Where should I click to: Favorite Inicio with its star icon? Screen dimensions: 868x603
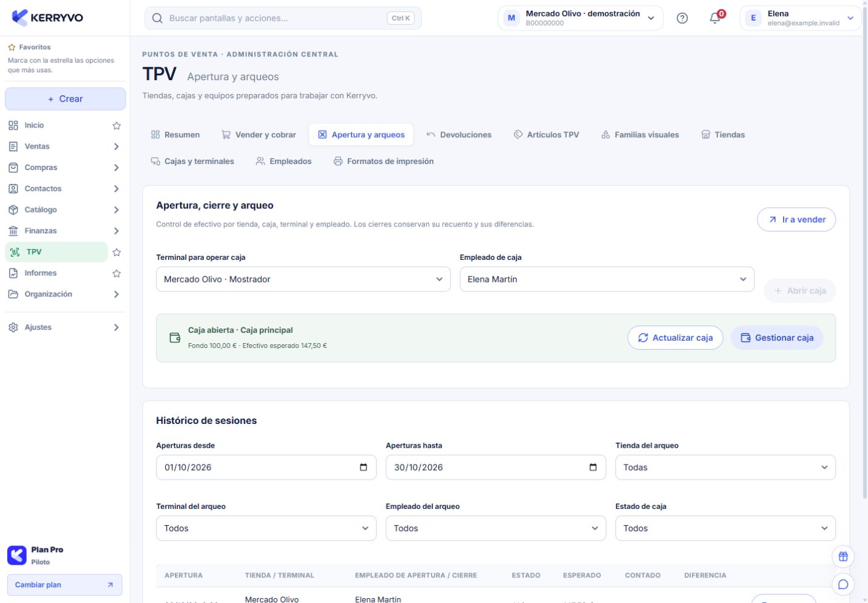[x=117, y=126]
